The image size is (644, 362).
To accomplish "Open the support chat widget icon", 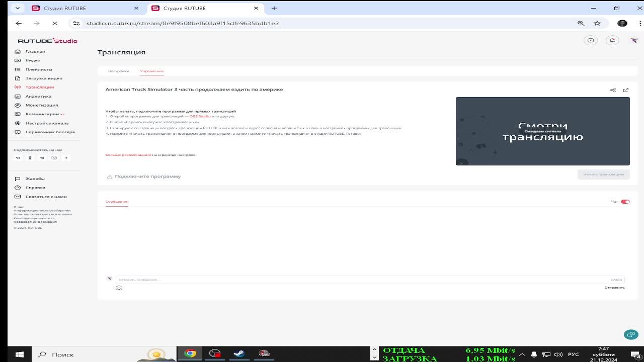I will click(631, 334).
